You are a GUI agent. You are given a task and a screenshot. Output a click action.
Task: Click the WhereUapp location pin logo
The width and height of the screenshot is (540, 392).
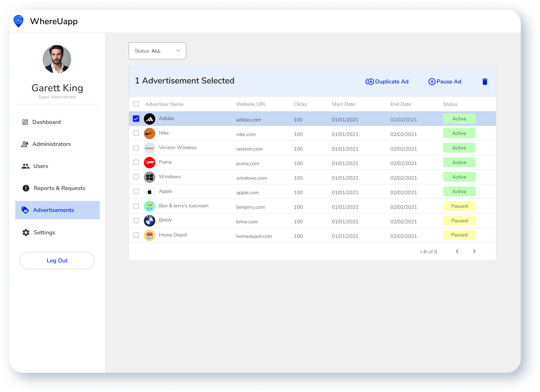19,21
